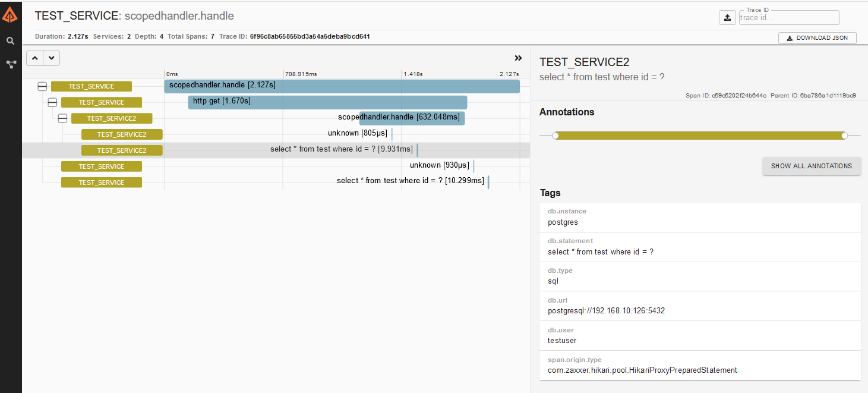Viewport: 868px width, 393px height.
Task: Click the right annotation point on slider
Action: [x=844, y=136]
